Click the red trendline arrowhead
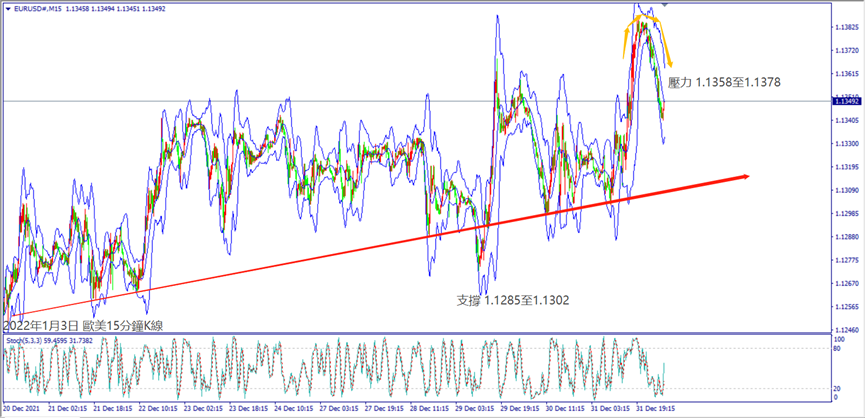865x418 pixels. (x=745, y=177)
